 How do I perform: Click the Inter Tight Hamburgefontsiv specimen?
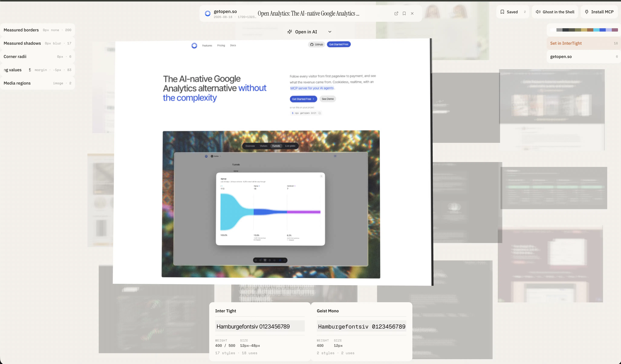[x=260, y=326]
